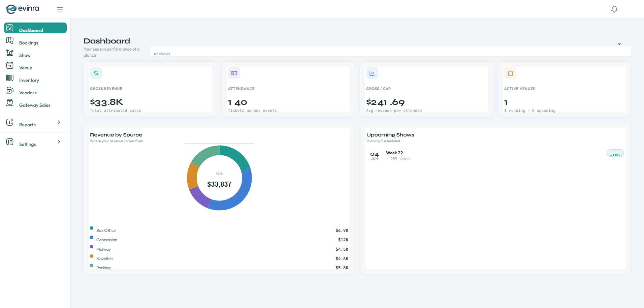Click the '989 seats' text
Screen dimensions: 644x308
click(400, 159)
